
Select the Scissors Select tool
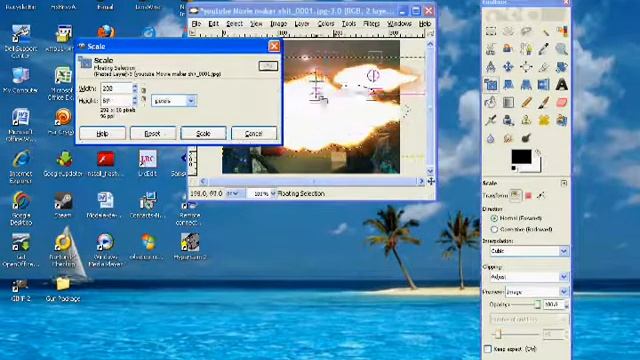[x=491, y=49]
